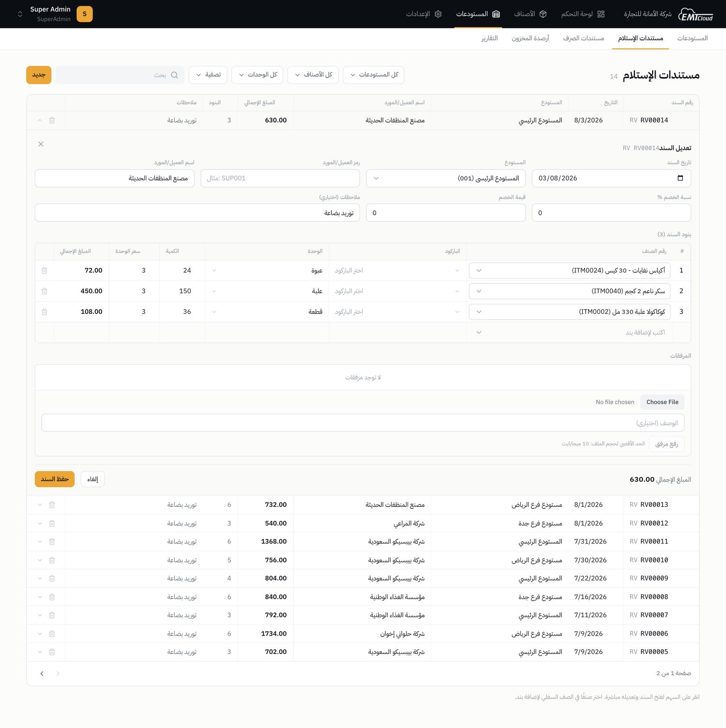This screenshot has width=726, height=728.
Task: Click add item field اكتب لإضافة بند
Action: click(570, 332)
